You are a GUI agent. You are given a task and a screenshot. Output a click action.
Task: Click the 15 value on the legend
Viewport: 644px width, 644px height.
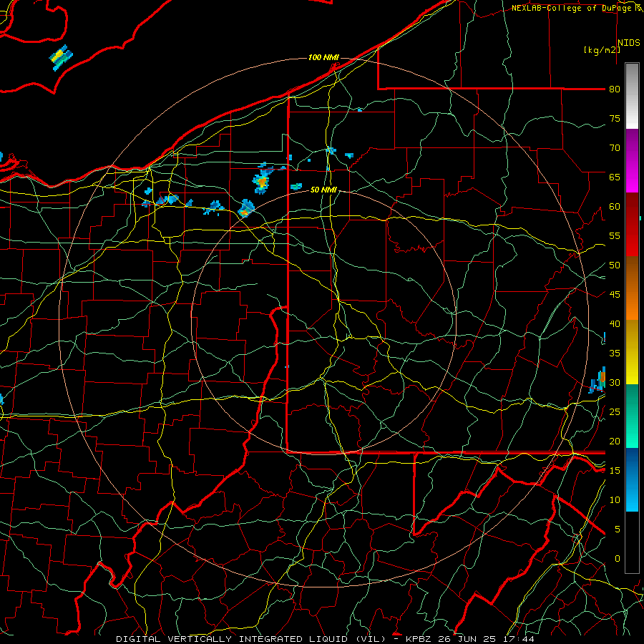[x=615, y=471]
